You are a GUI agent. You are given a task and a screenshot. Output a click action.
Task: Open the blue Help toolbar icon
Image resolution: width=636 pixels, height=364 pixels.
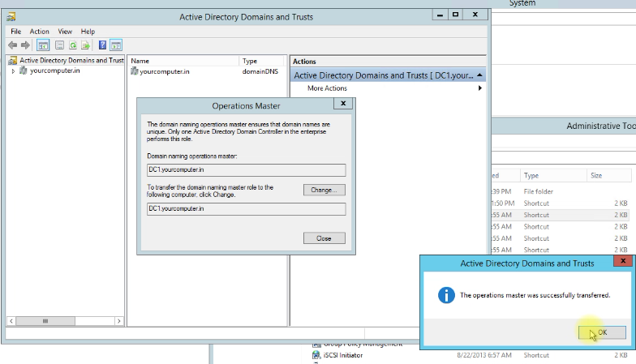(102, 45)
